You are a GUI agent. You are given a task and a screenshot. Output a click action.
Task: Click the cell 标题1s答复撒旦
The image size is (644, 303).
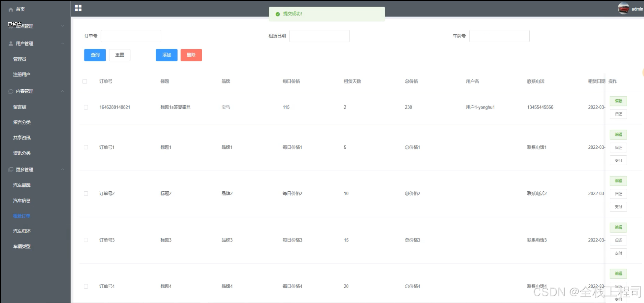pos(175,107)
